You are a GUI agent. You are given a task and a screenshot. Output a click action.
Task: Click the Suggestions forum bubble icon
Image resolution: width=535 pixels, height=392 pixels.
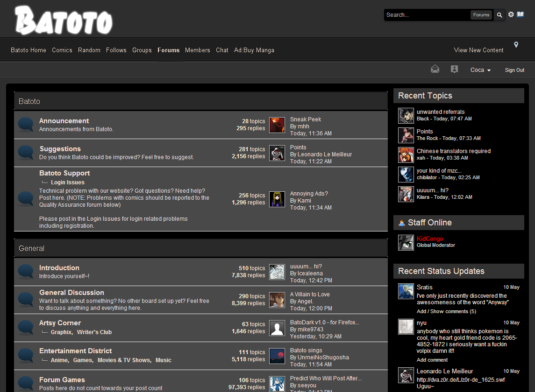click(x=26, y=153)
